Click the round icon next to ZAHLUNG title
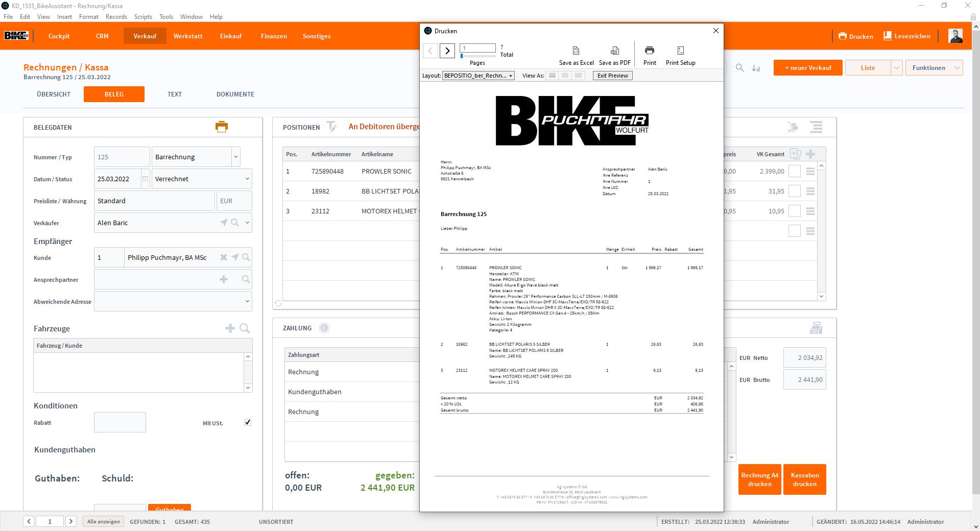 coord(324,328)
